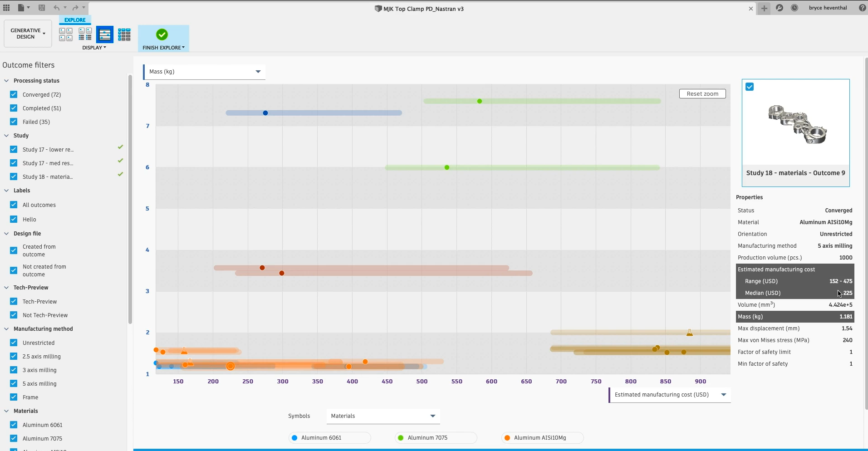This screenshot has width=868, height=451.
Task: Select the EXPLORE tab
Action: pos(75,20)
